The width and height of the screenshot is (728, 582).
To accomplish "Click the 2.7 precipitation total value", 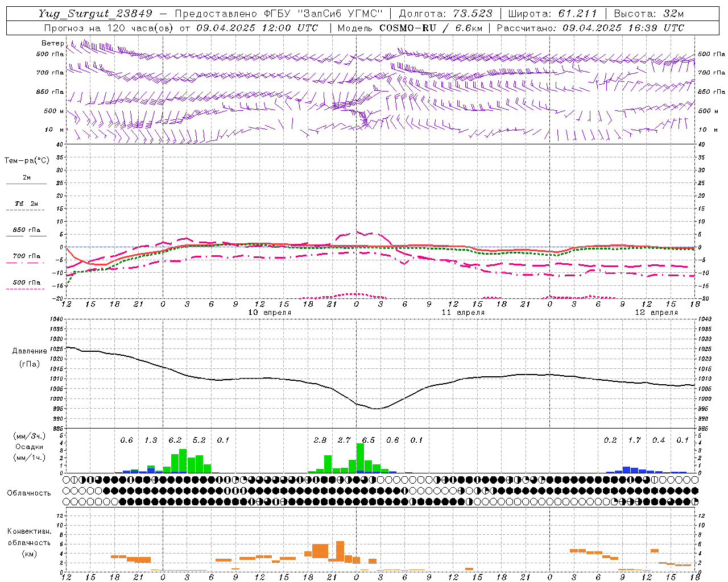I will pyautogui.click(x=344, y=440).
